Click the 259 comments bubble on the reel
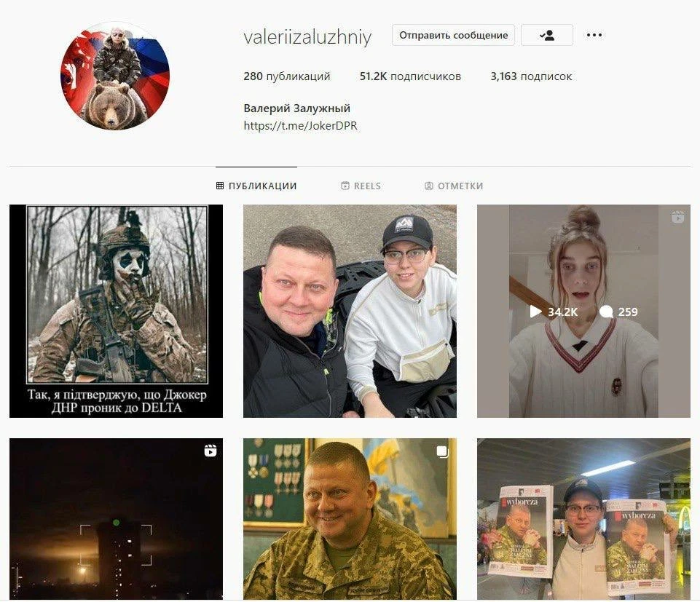 (618, 312)
